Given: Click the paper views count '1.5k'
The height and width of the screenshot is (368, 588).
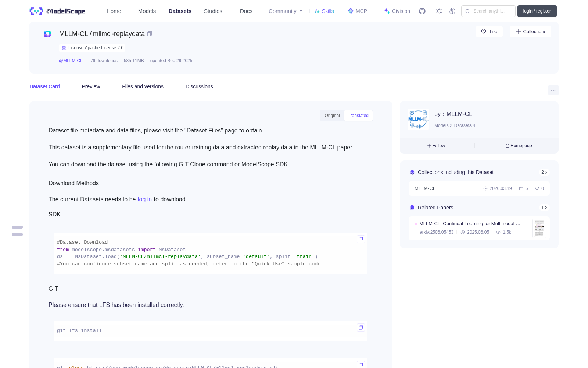Looking at the screenshot, I should coord(507,232).
